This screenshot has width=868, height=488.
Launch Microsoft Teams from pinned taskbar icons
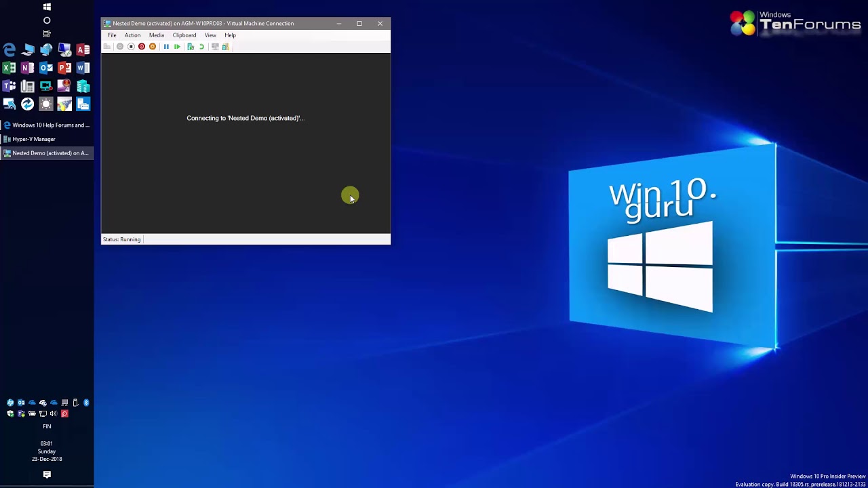(9, 86)
